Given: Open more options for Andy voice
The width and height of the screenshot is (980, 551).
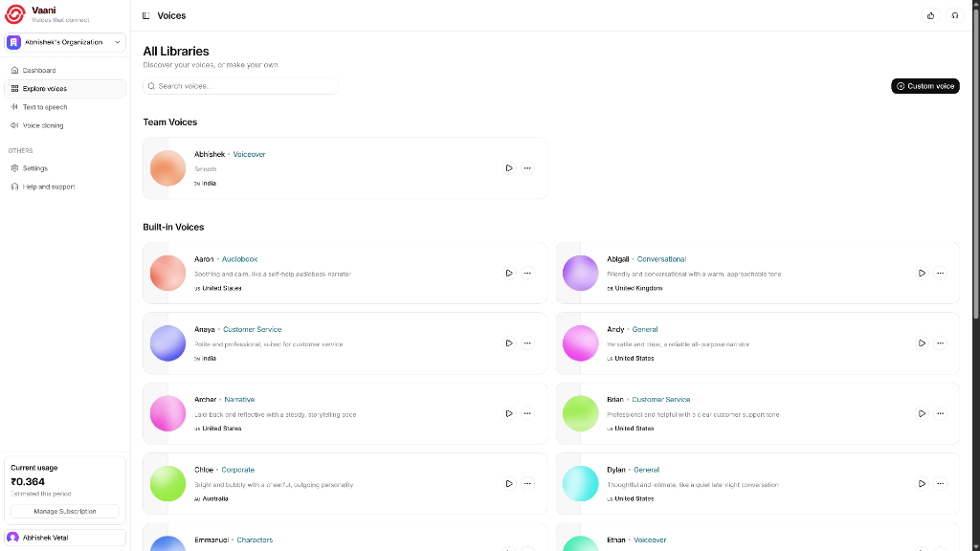Looking at the screenshot, I should [940, 343].
